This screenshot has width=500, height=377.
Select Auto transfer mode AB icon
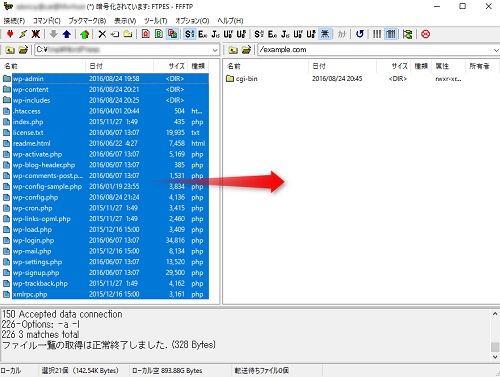point(172,34)
